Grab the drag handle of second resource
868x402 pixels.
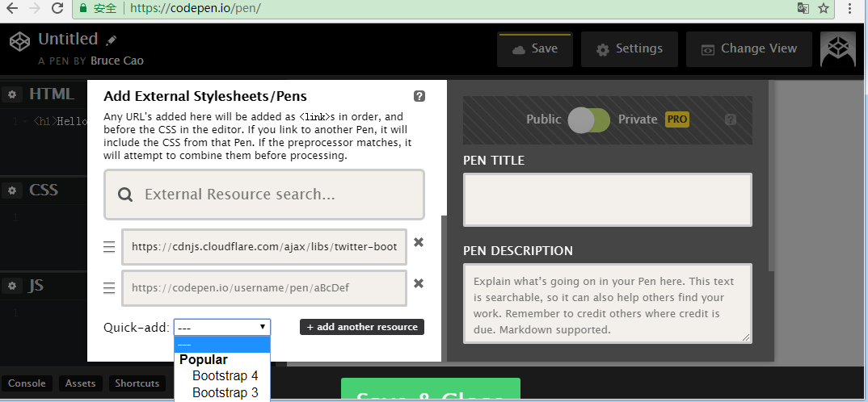(110, 287)
